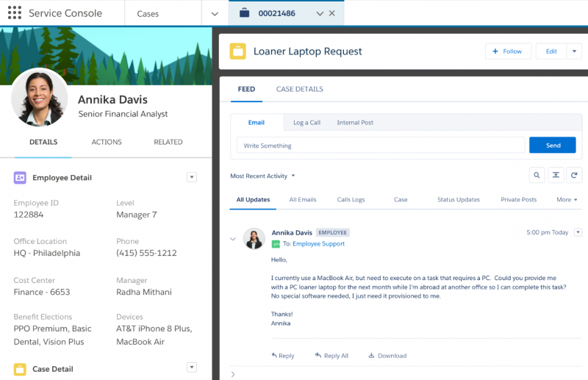Click Annika Davis's avatar in the feed post
Image resolution: width=588 pixels, height=380 pixels.
coord(254,239)
